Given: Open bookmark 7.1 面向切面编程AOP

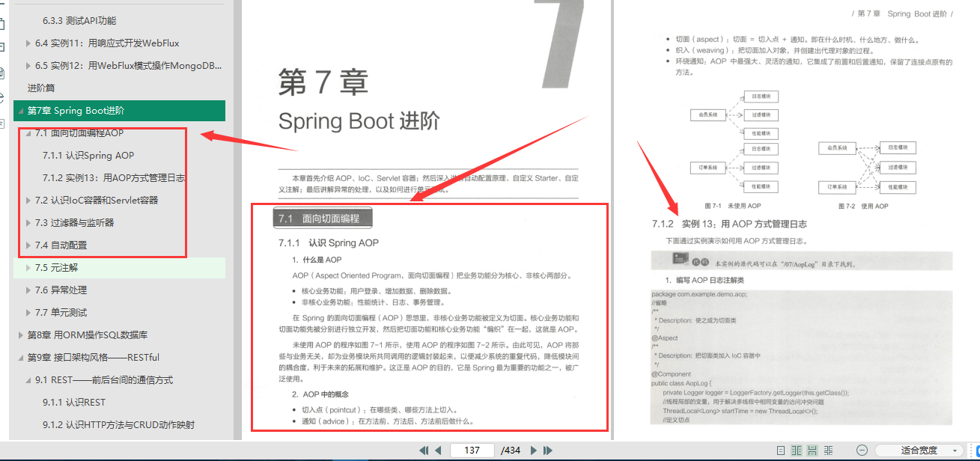Looking at the screenshot, I should (x=79, y=133).
